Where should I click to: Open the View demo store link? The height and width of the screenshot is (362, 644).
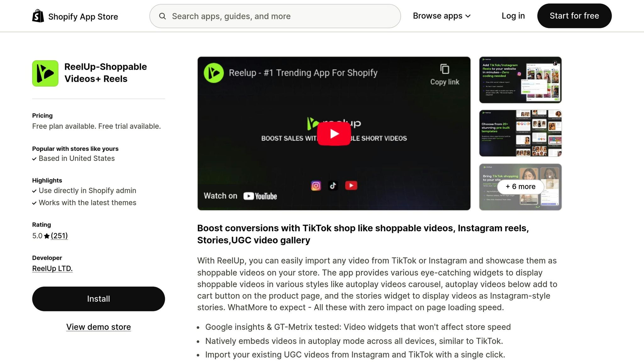point(98,327)
